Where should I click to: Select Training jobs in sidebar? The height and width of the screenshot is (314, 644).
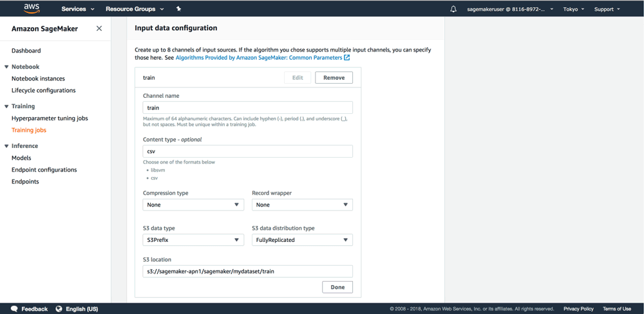click(29, 130)
